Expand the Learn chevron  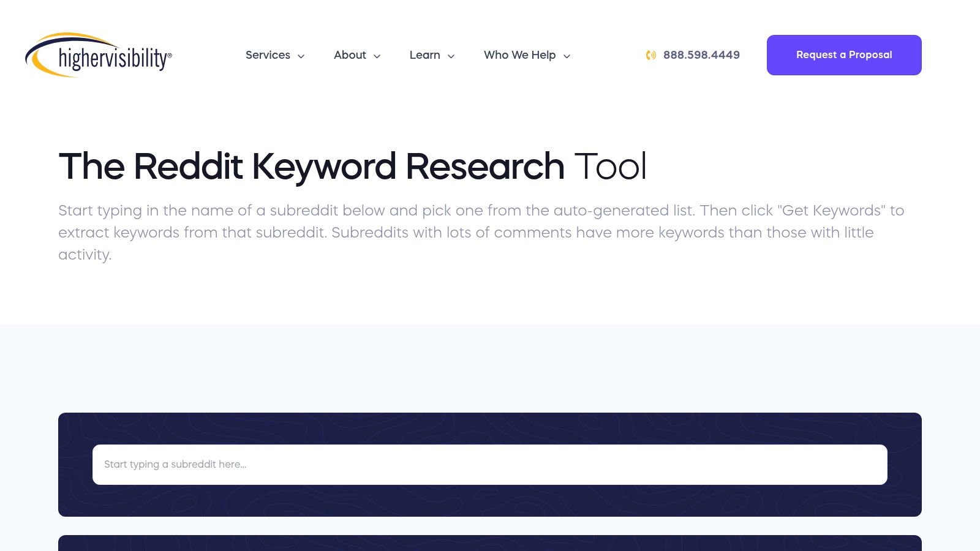pos(451,56)
